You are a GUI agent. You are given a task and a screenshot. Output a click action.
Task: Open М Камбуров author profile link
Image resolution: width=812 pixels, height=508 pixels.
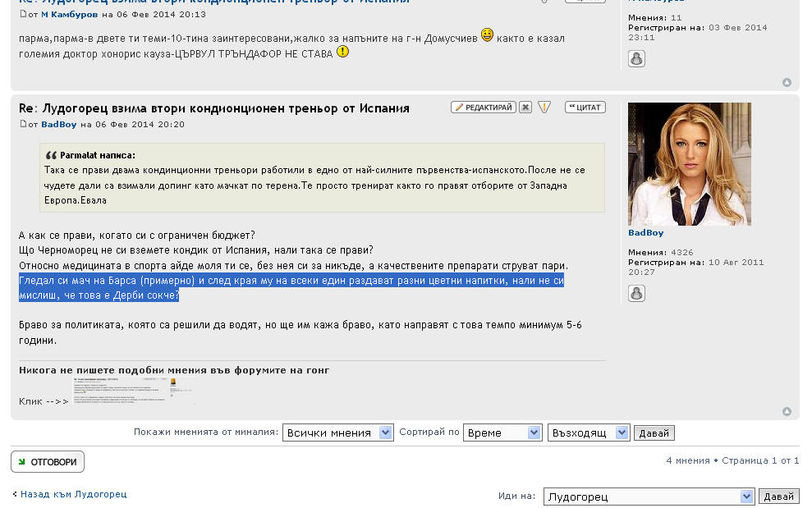tap(70, 14)
